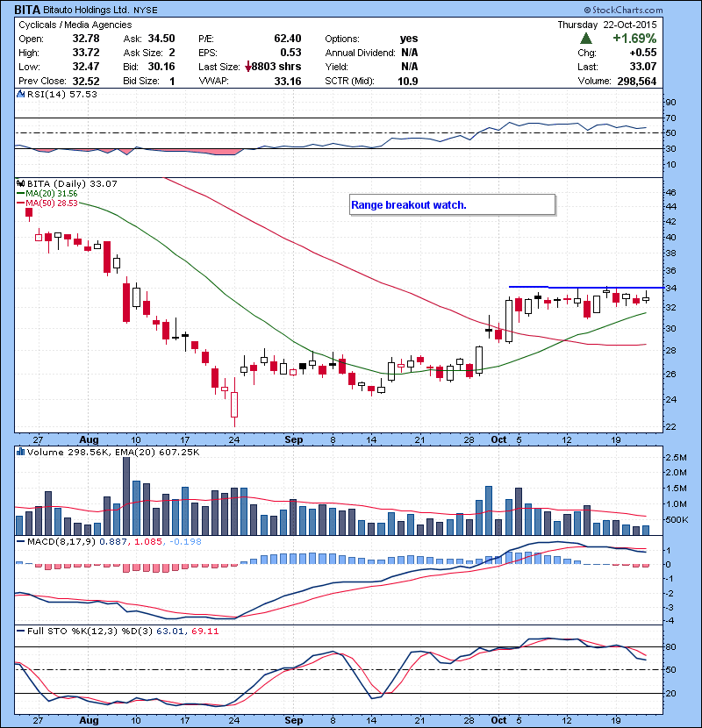Viewport: 702px width, 728px height.
Task: Click the P/E value 62.40
Action: [288, 39]
